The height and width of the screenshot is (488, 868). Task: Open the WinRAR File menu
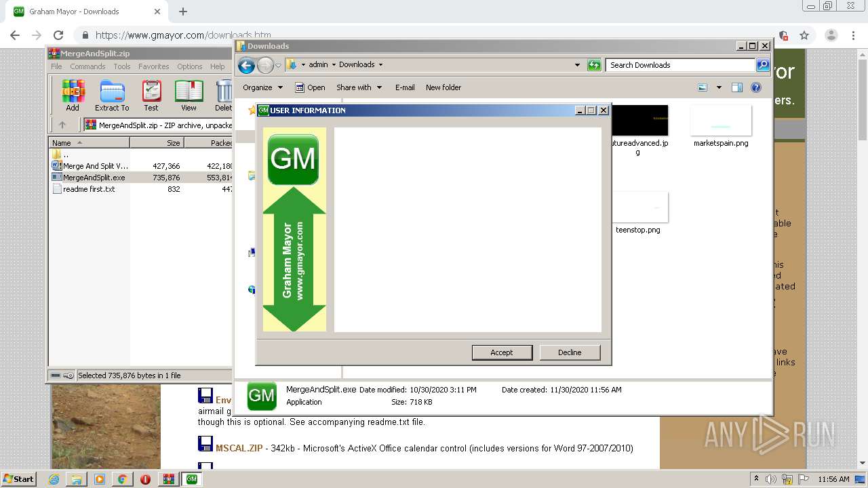(56, 66)
